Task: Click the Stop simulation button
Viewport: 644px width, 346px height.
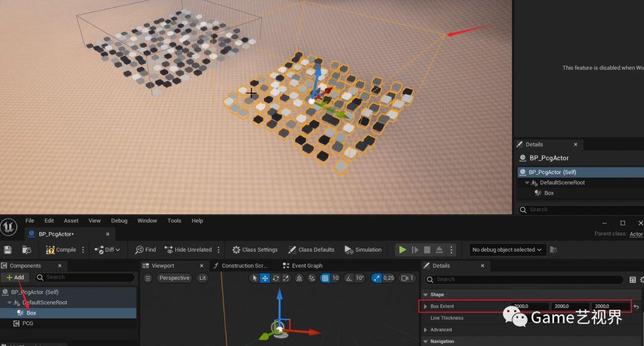Action: coord(427,249)
